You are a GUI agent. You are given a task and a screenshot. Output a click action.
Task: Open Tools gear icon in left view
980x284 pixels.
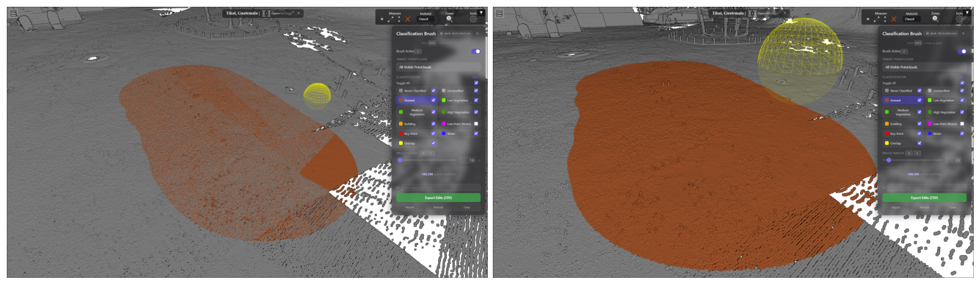(x=473, y=19)
